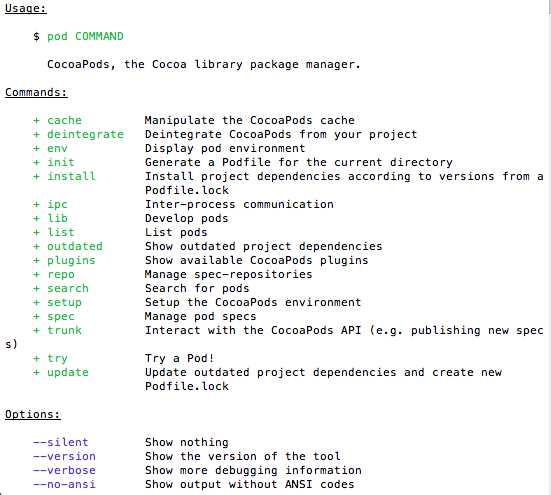
Task: Click the '--silent' option flag
Action: [60, 442]
